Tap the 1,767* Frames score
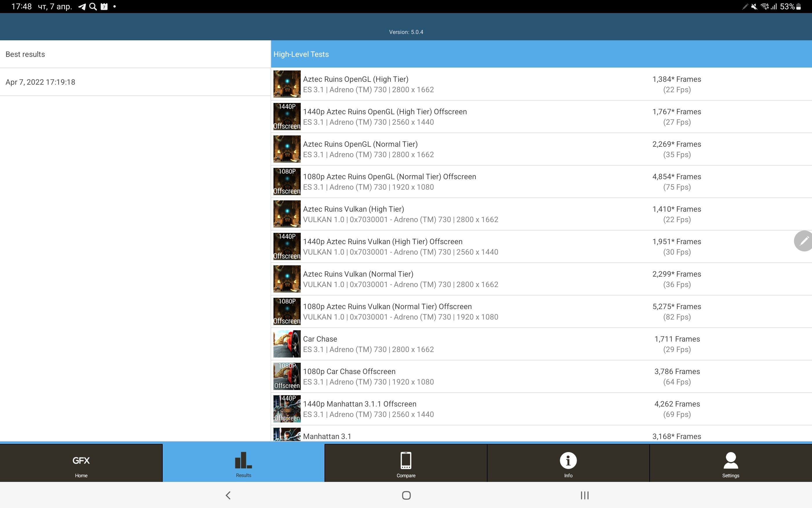 click(x=677, y=112)
